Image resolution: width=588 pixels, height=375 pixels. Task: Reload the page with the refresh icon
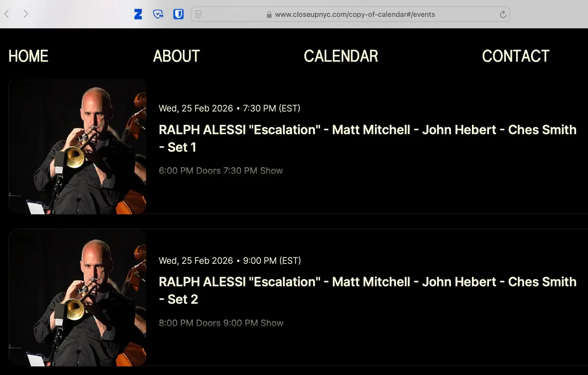(x=503, y=14)
